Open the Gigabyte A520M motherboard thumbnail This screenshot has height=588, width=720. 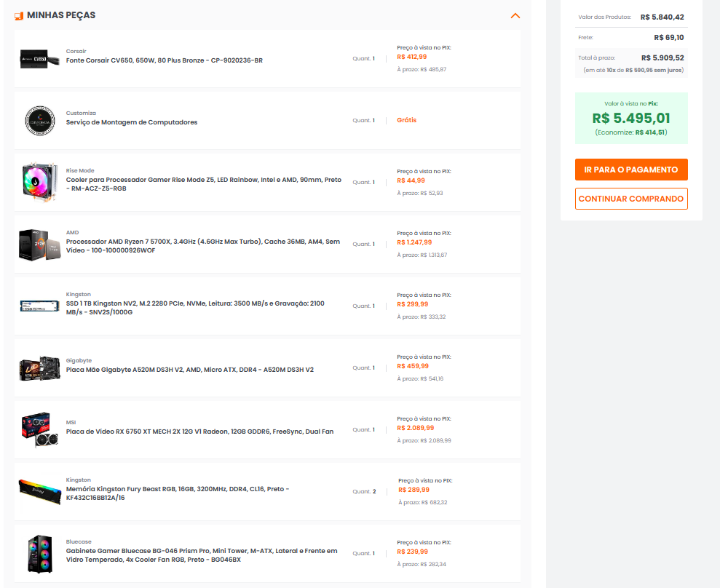point(40,368)
